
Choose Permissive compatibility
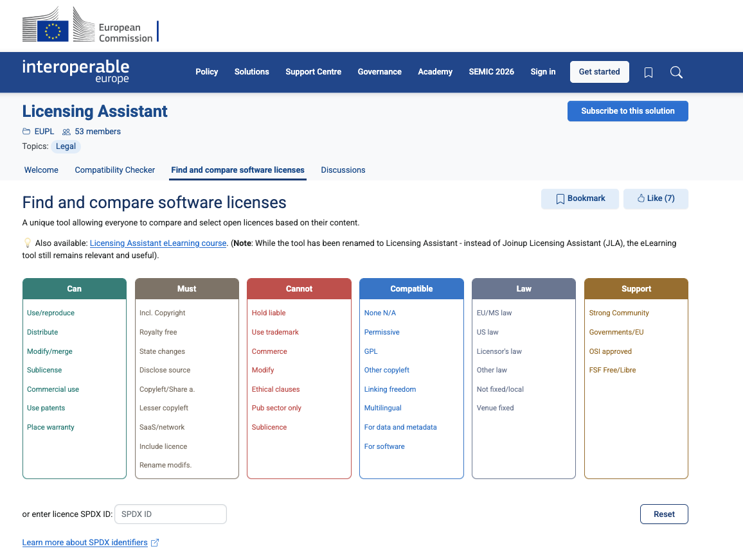(382, 332)
